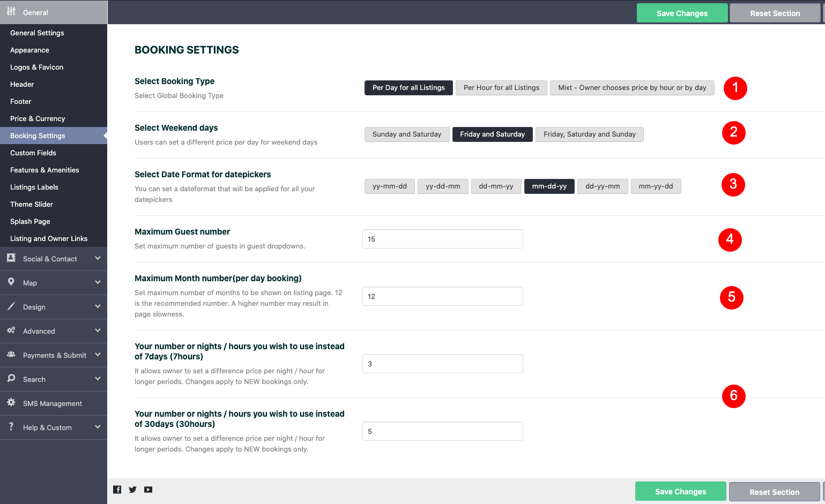825x504 pixels.
Task: Click the Payments & Submit users icon
Action: coord(11,355)
